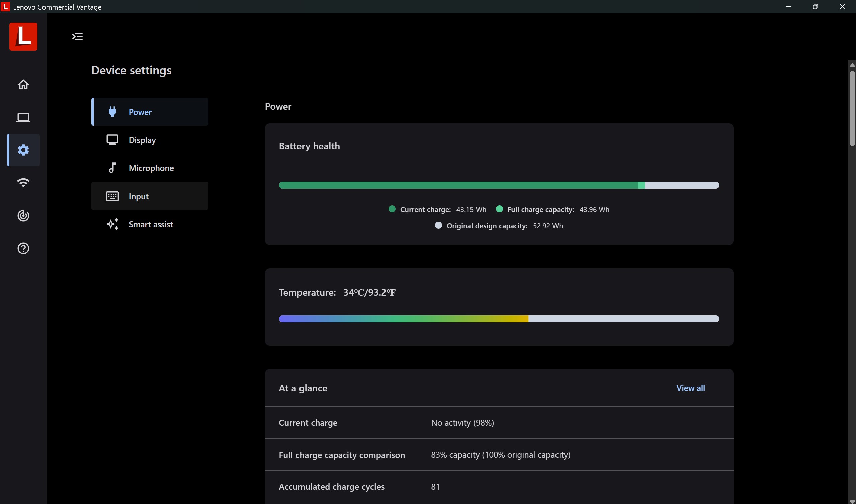Click the Battery health progress bar
Image resolution: width=856 pixels, height=504 pixels.
[x=498, y=185]
